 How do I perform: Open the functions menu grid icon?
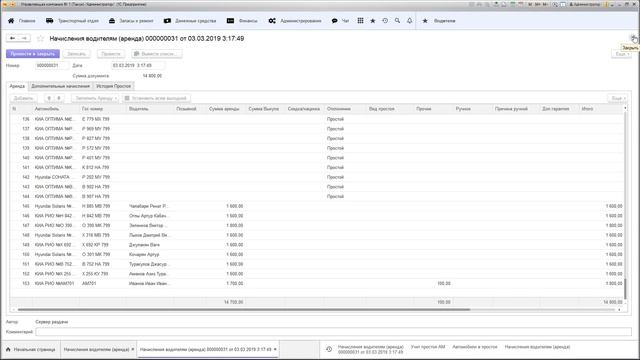[x=360, y=20]
